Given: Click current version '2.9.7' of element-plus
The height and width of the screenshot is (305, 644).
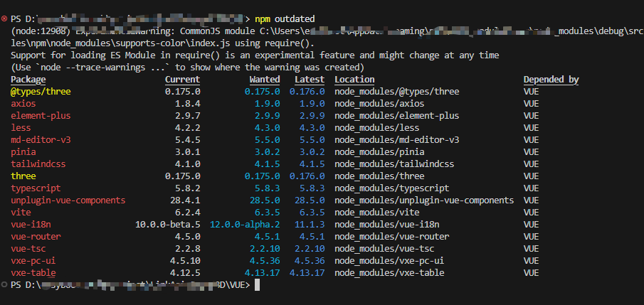Looking at the screenshot, I should click(x=188, y=116).
